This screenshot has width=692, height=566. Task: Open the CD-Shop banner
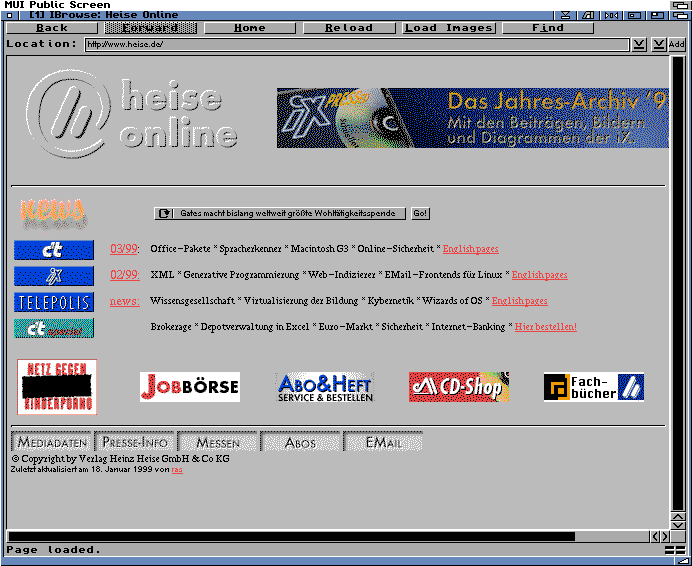click(x=459, y=387)
